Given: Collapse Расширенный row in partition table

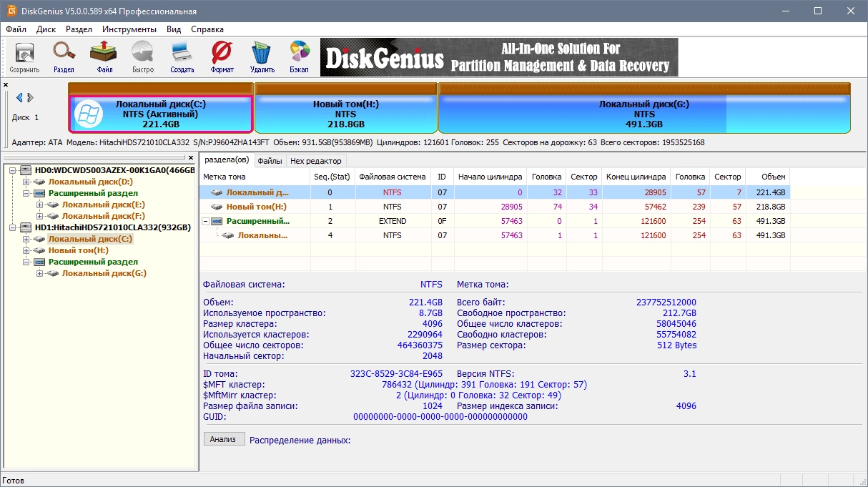Looking at the screenshot, I should click(x=206, y=221).
